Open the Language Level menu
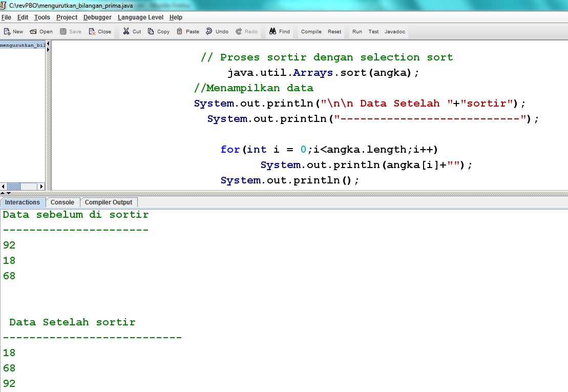Screen dimensions: 568x392 (140, 17)
